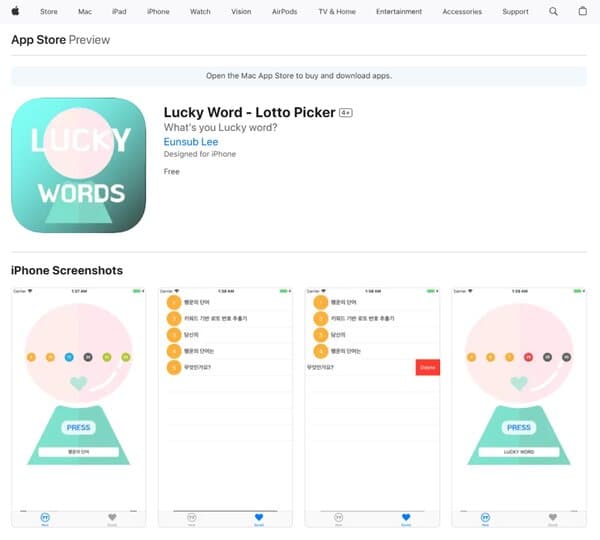
Task: Open the Watch menu item
Action: coord(200,11)
